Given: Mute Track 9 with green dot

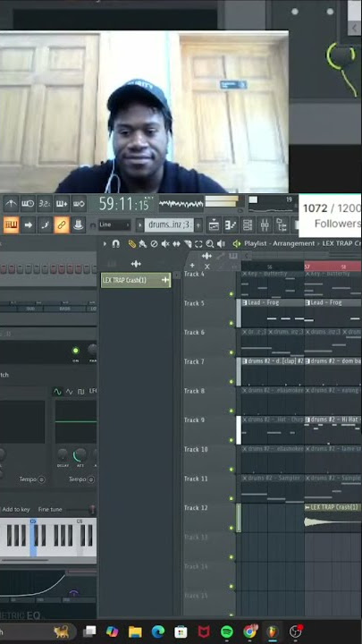Looking at the screenshot, I should (232, 440).
